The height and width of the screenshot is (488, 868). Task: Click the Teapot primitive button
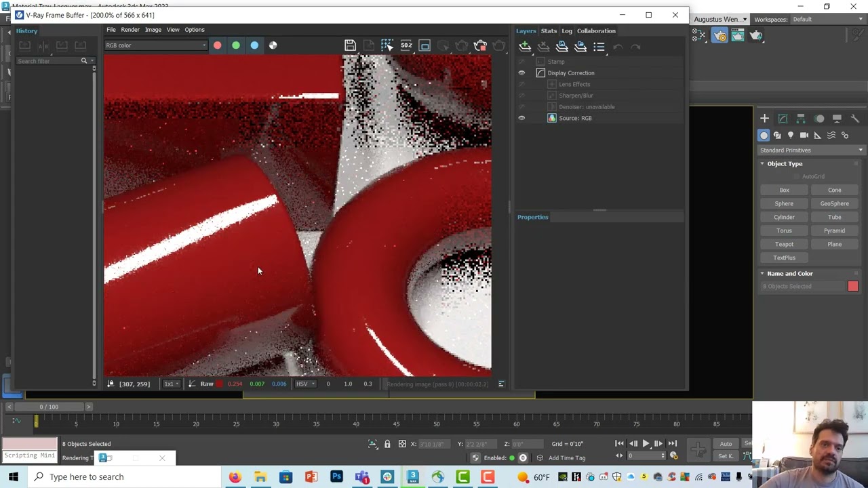click(x=784, y=244)
